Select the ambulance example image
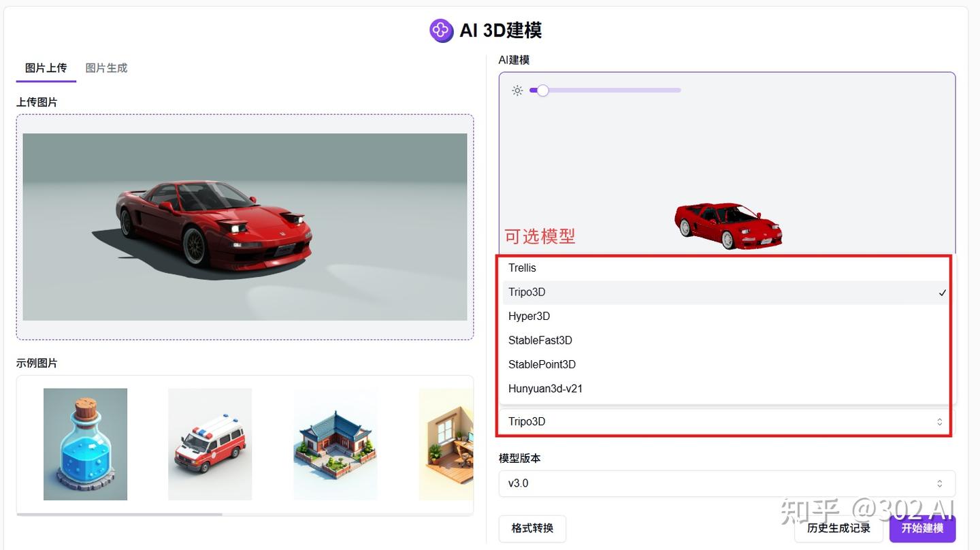980x550 pixels. (210, 444)
